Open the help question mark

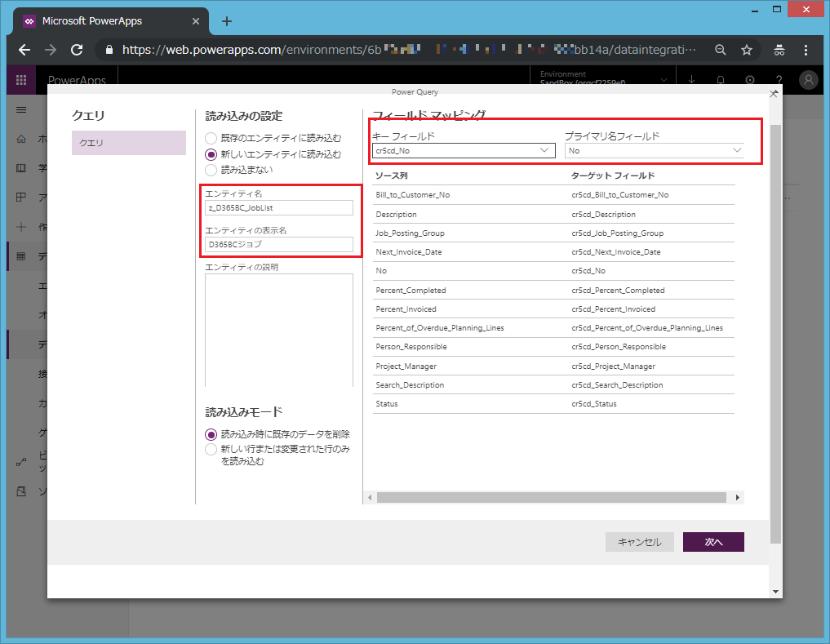click(x=779, y=79)
